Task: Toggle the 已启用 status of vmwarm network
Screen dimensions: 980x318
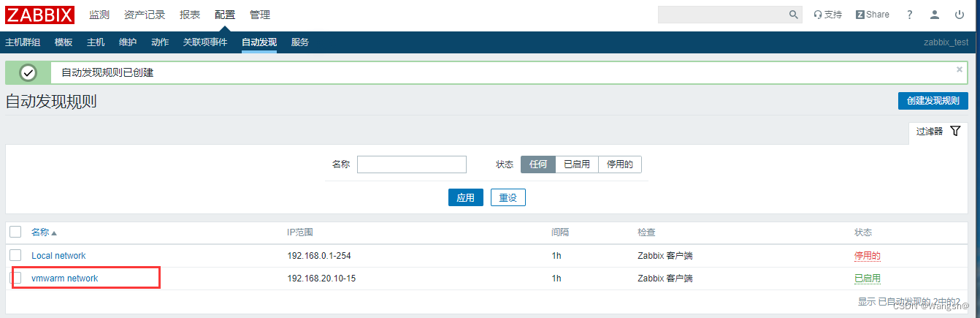Action: pos(868,279)
